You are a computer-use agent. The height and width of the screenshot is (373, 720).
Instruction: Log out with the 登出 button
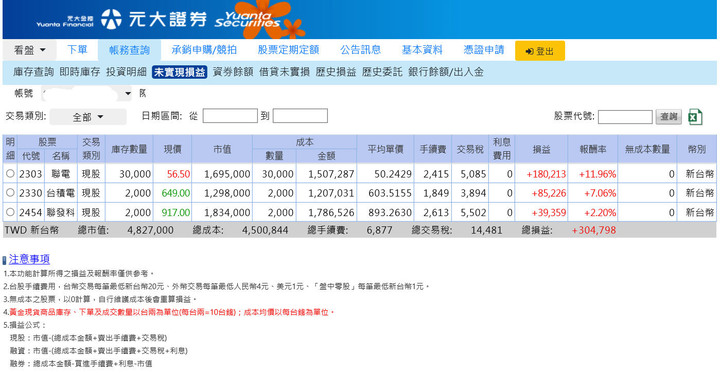tap(540, 51)
